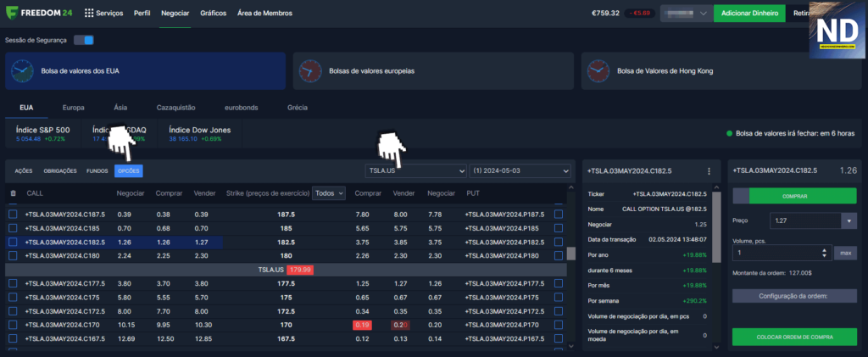The width and height of the screenshot is (868, 357).
Task: Open the Negociar menu
Action: coord(175,14)
